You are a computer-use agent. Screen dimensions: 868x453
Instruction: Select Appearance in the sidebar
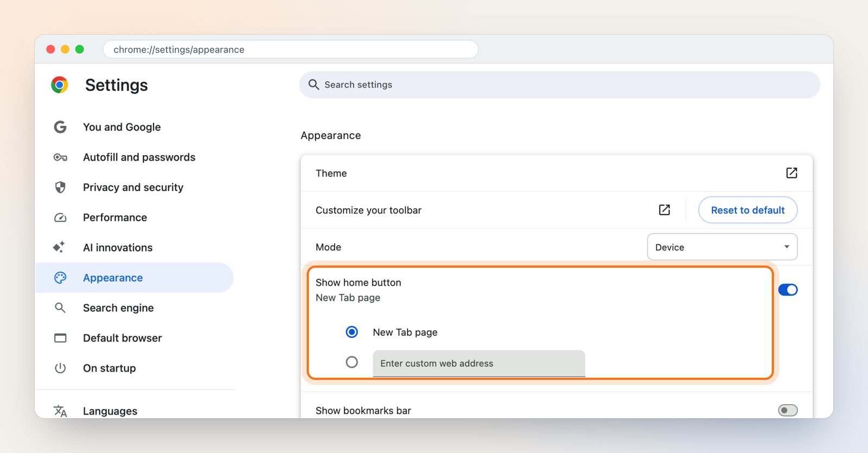[135, 278]
